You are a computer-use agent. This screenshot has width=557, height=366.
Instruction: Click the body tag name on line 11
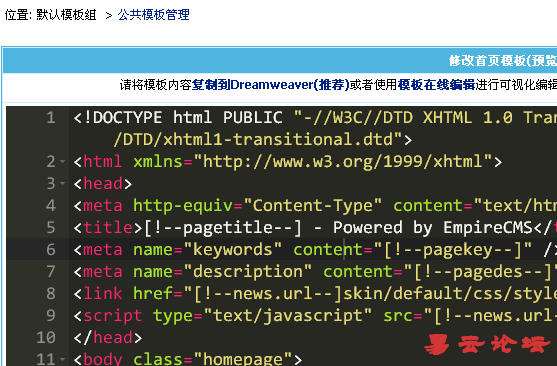[103, 359]
